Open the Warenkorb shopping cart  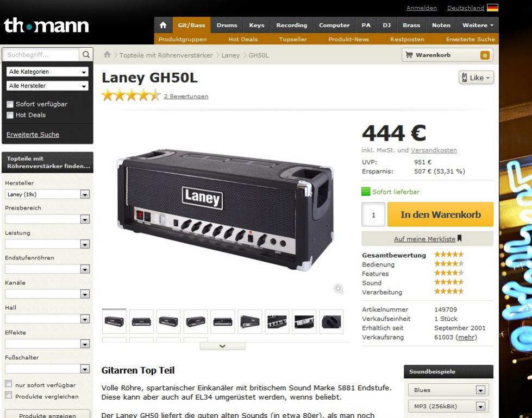coord(447,55)
